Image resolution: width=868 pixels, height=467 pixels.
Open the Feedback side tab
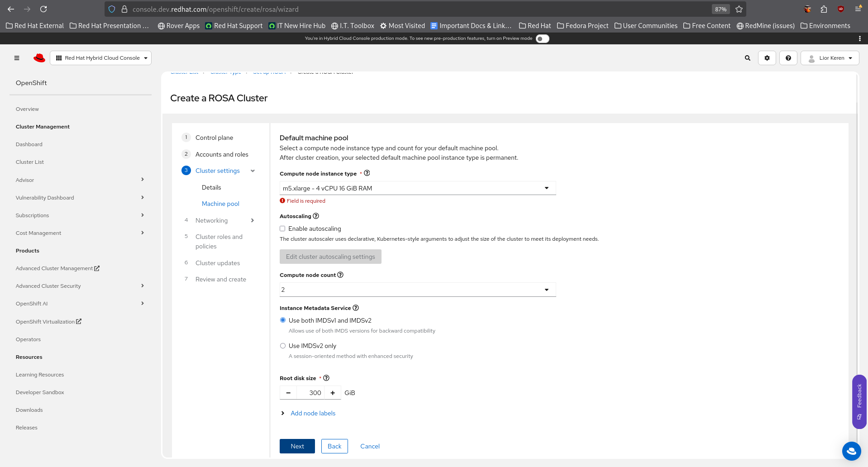point(859,401)
